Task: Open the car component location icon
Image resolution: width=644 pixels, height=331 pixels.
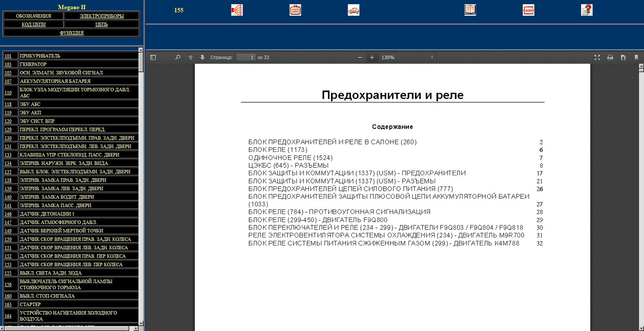Action: tap(353, 10)
